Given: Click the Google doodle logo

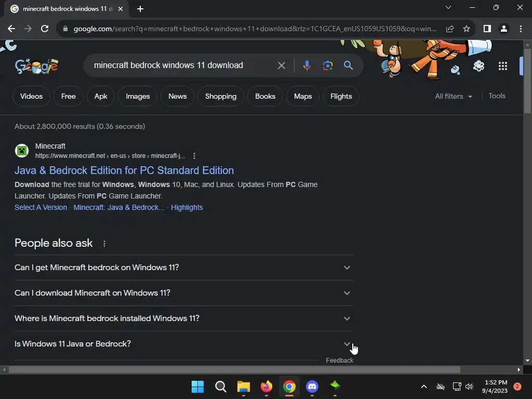Looking at the screenshot, I should 36,66.
